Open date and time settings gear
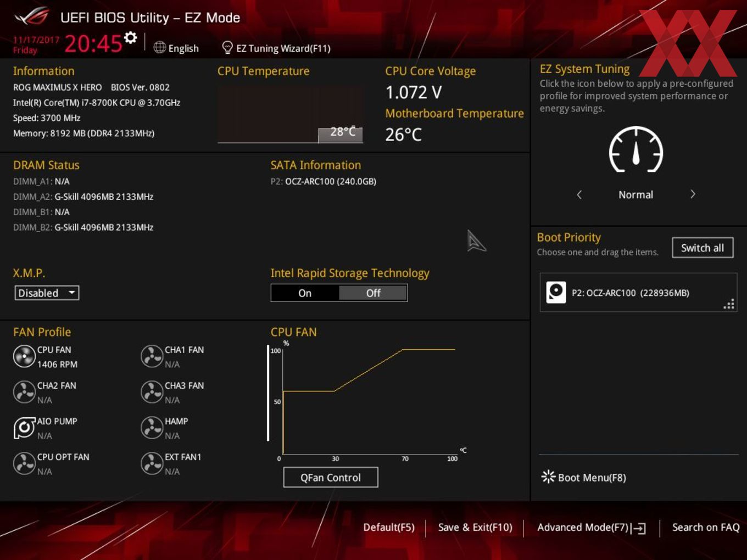747x560 pixels. tap(130, 37)
